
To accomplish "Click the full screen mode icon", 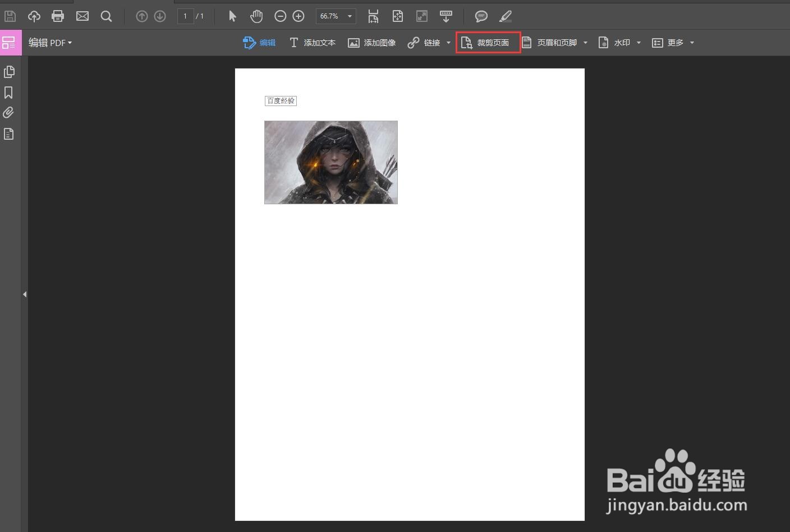I will tap(422, 16).
